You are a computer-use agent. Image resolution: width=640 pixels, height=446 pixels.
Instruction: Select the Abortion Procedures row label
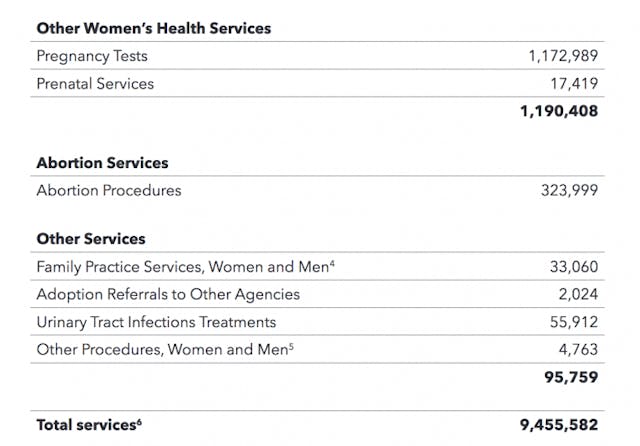(x=108, y=190)
